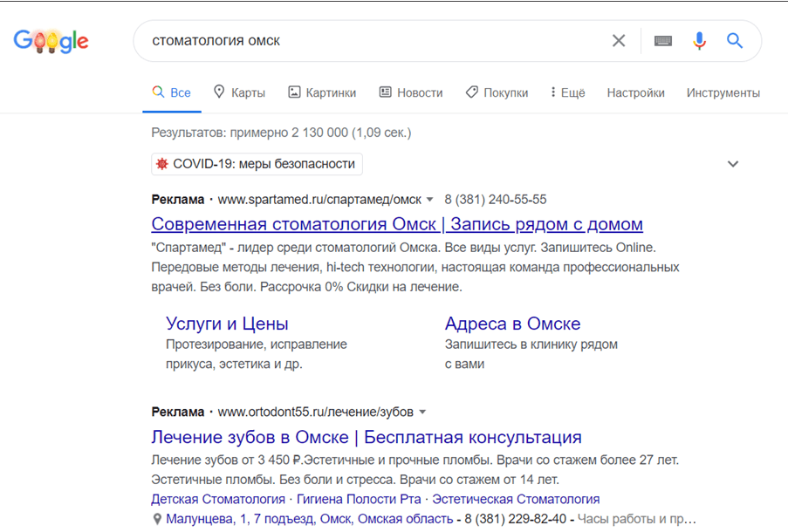Screen dimensions: 788x532
Task: Switch to the Покупки tab
Action: (x=497, y=92)
